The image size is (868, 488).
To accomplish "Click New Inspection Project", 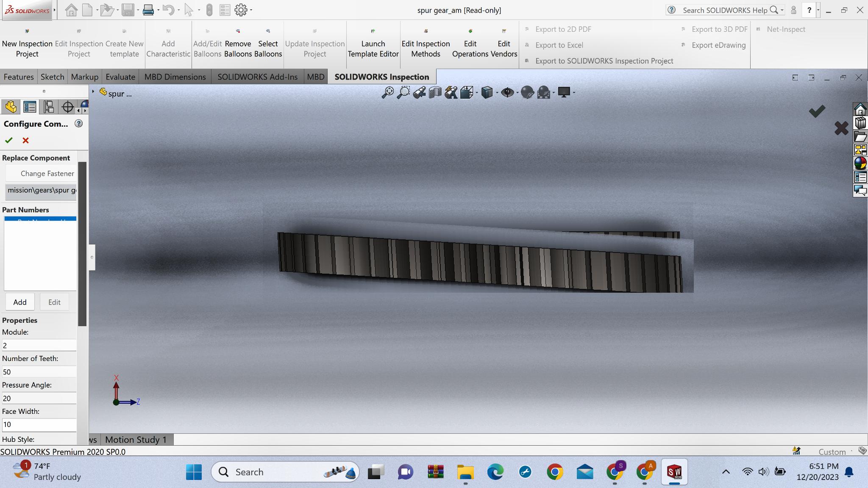I will 27,44.
